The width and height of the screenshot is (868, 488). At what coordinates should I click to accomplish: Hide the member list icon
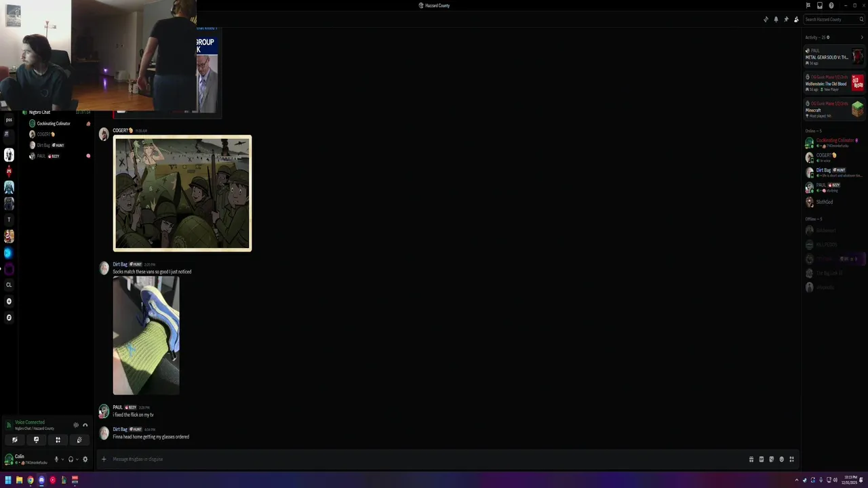[x=796, y=19]
